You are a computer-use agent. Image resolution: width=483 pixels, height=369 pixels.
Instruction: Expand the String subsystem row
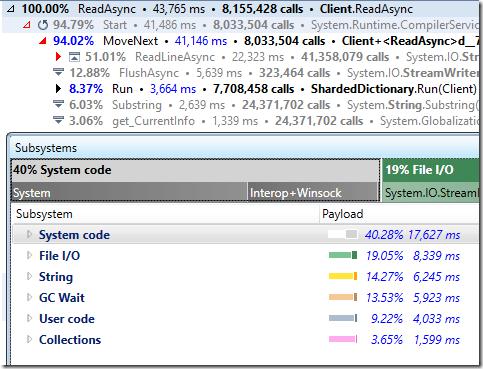[29, 276]
